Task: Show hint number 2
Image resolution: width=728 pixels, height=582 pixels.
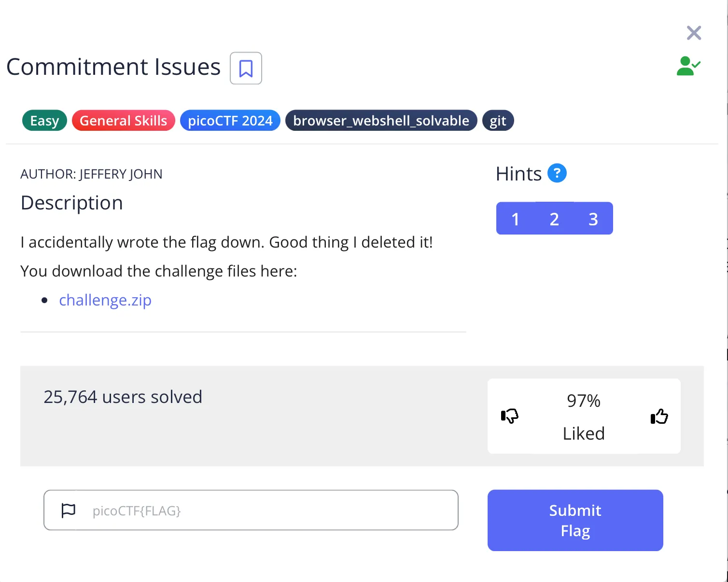Action: pos(554,219)
